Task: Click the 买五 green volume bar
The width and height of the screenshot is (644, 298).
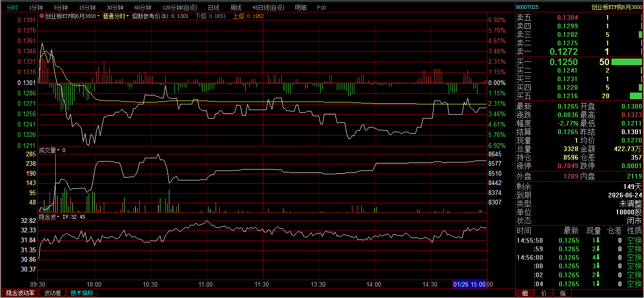Action: click(x=636, y=96)
